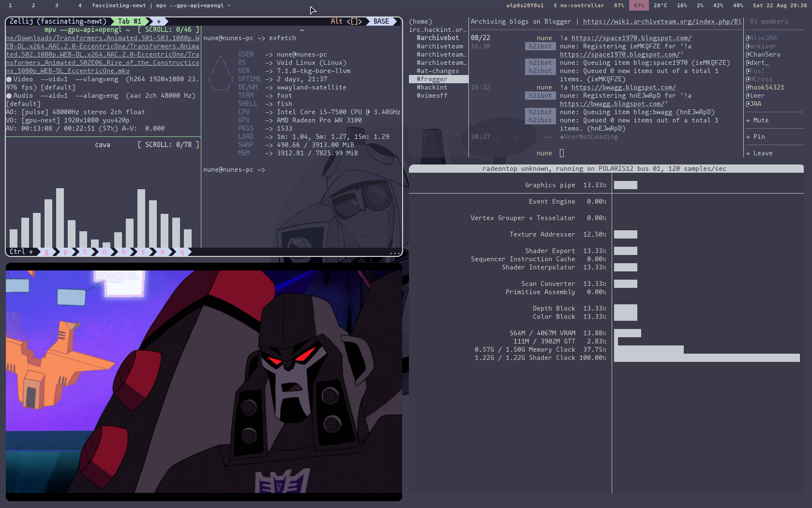Viewport: 812px width, 508px height.
Task: Click the t key hint in Zellij status bar
Action: 85,252
